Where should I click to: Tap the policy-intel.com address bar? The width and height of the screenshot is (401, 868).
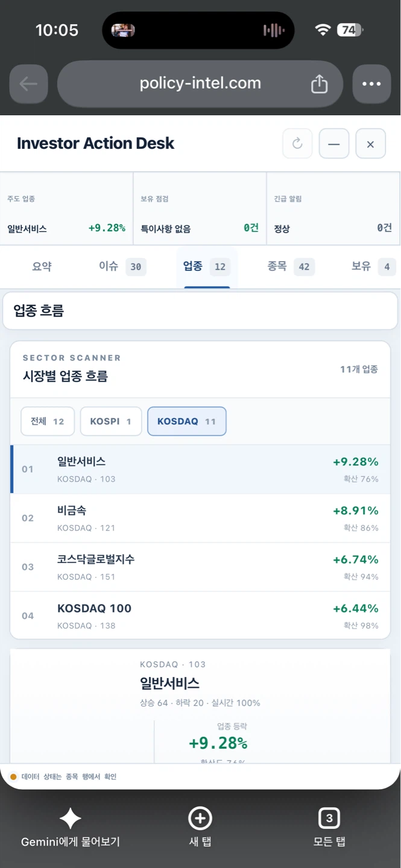click(x=200, y=84)
